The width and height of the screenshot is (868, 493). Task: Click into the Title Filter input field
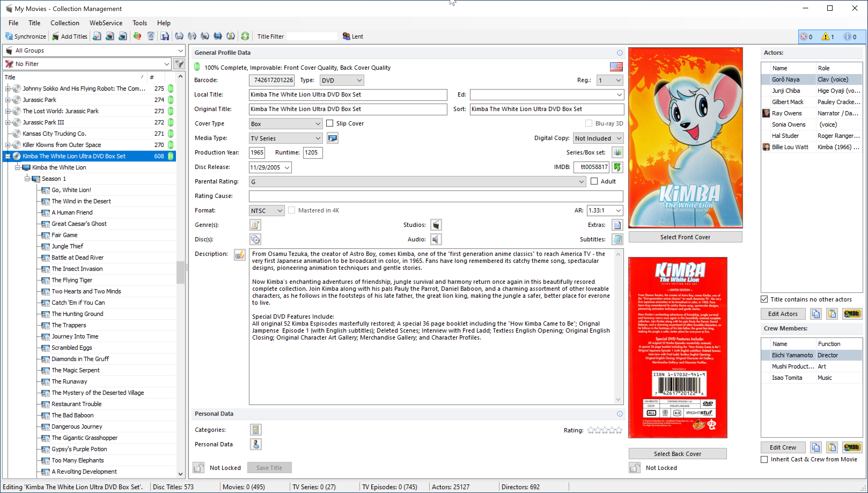pyautogui.click(x=312, y=36)
